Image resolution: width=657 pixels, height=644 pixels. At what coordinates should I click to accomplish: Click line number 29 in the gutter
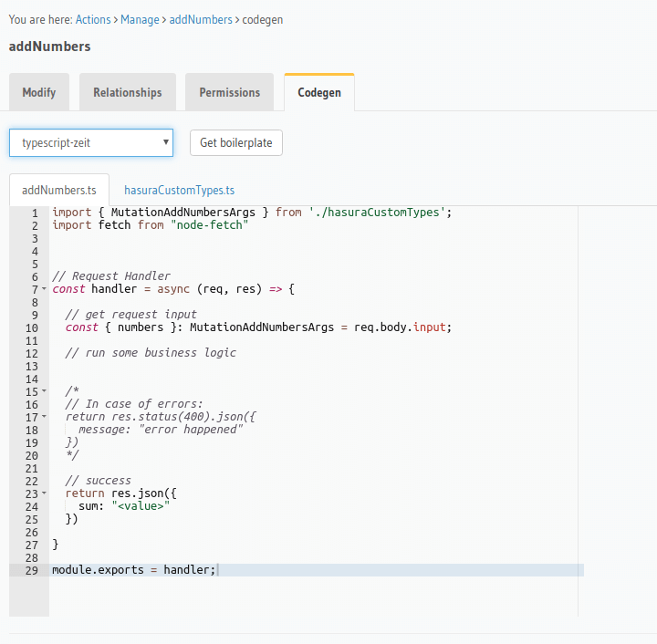(31, 570)
